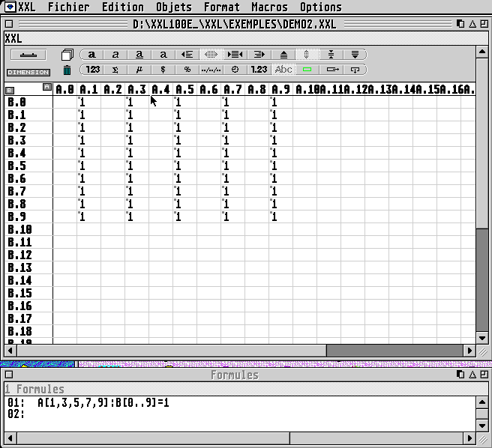Click the down arrow of Formules scrollbar
The width and height of the screenshot is (492, 448).
[x=482, y=426]
